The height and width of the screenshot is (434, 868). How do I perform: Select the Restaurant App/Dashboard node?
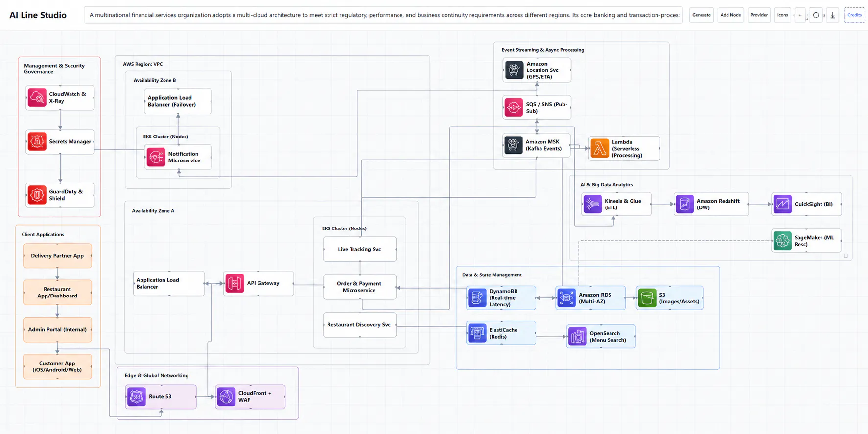coord(58,293)
